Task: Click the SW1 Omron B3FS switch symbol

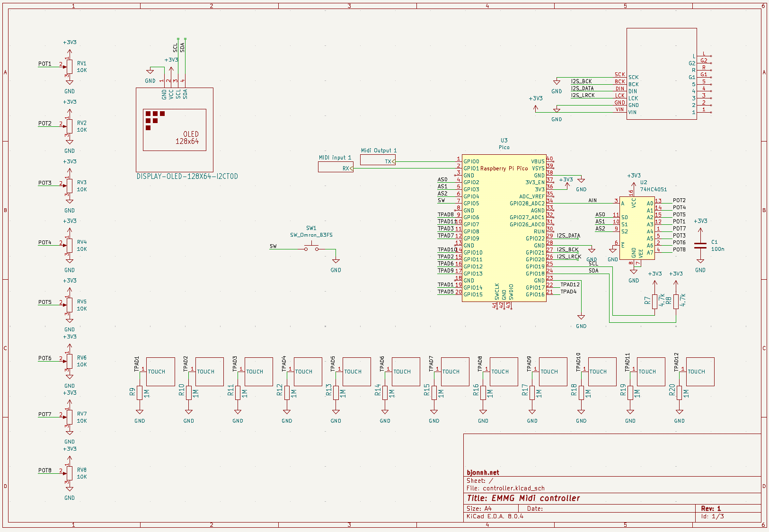Action: (312, 246)
